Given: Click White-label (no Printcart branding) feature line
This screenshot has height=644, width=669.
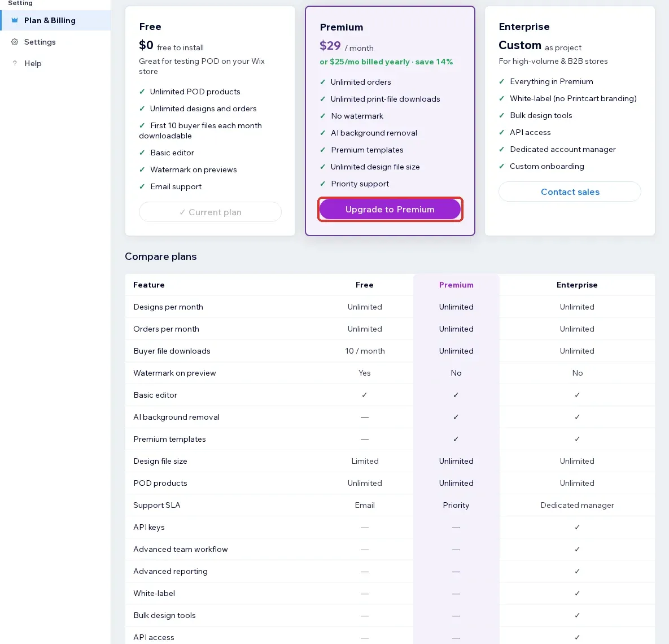Looking at the screenshot, I should coord(573,99).
